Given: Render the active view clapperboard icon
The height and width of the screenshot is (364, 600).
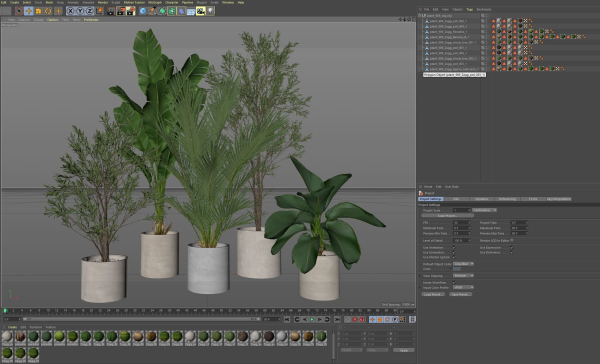Looking at the screenshot, I should click(x=111, y=11).
